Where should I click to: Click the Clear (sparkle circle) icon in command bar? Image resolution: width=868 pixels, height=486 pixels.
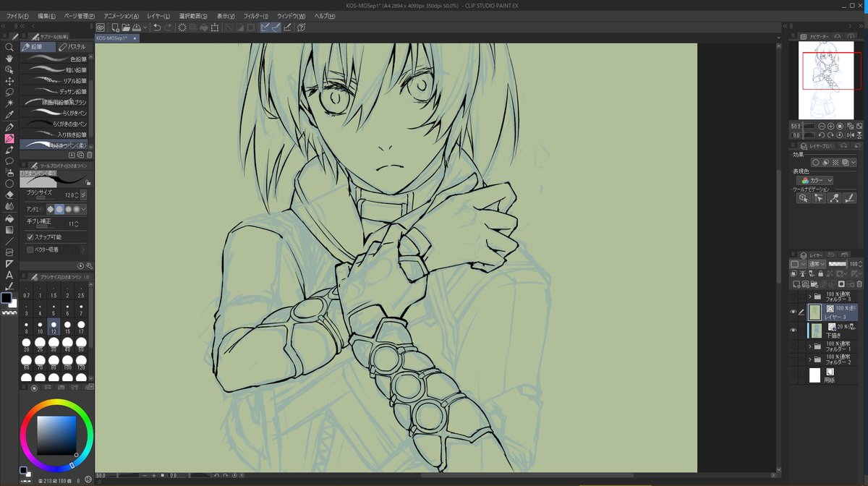(x=182, y=27)
